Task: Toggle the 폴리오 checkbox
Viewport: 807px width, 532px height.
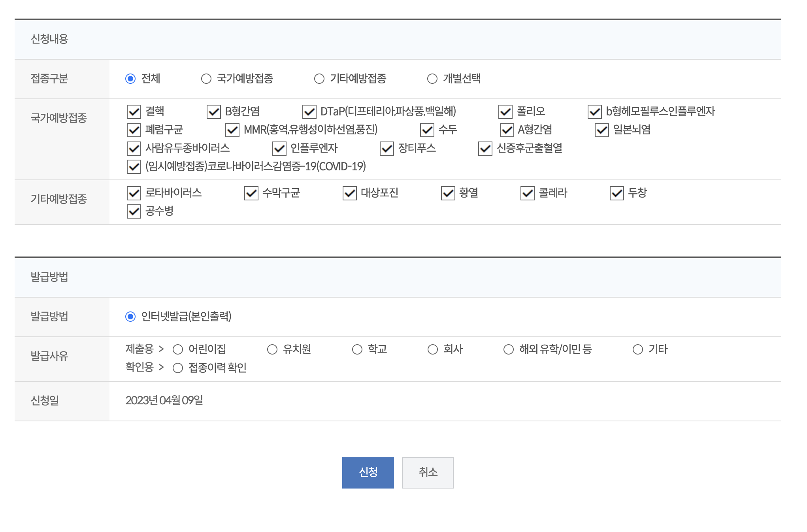Action: (505, 112)
